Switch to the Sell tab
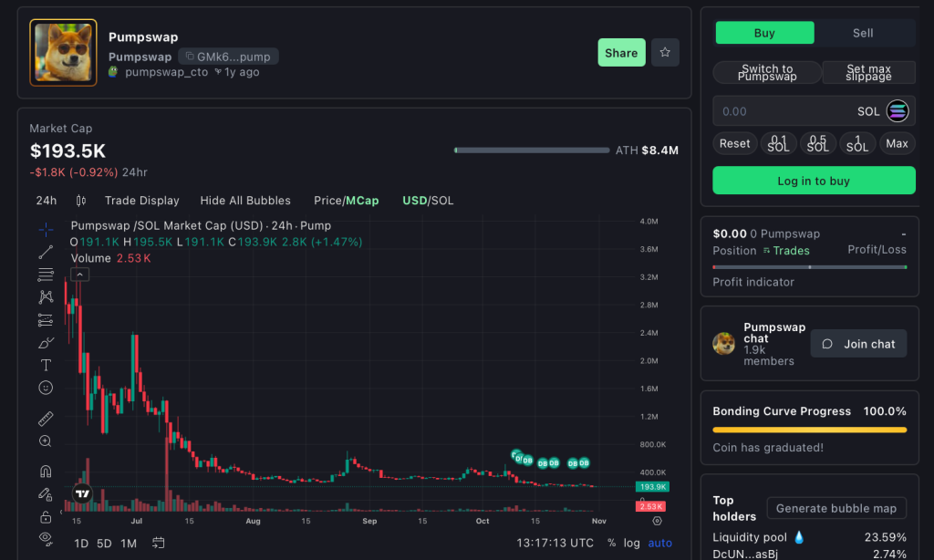This screenshot has width=934, height=560. coord(862,32)
